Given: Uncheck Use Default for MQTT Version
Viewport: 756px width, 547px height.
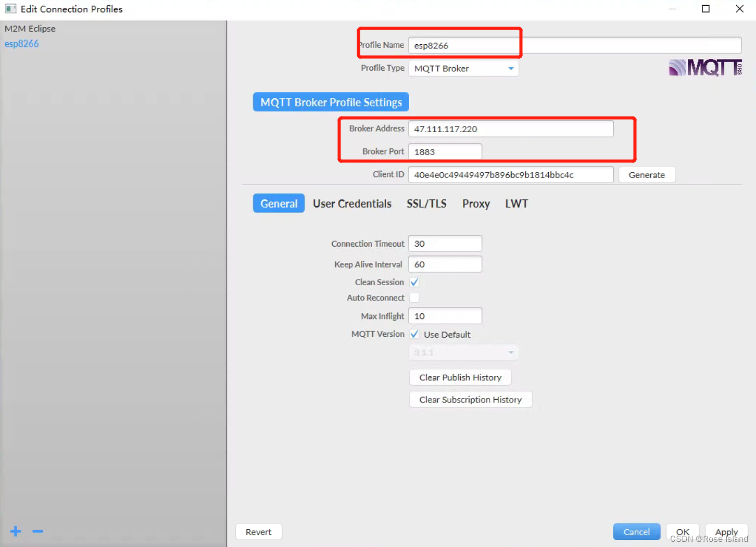Looking at the screenshot, I should [414, 334].
